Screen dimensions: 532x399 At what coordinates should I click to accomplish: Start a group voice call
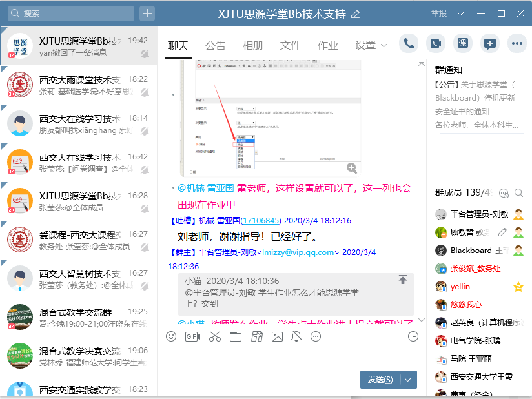coord(409,44)
